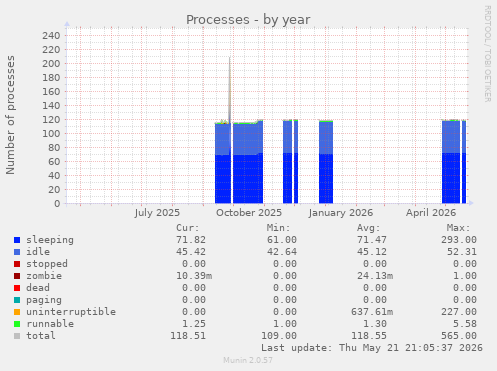Click the sleeping legend color swatch
Image resolution: width=497 pixels, height=371 pixels.
pos(17,240)
